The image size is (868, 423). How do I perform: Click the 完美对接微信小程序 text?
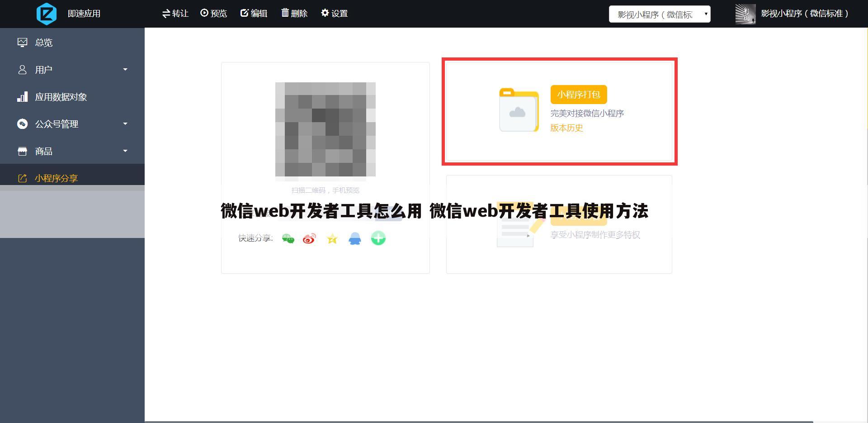tap(587, 114)
